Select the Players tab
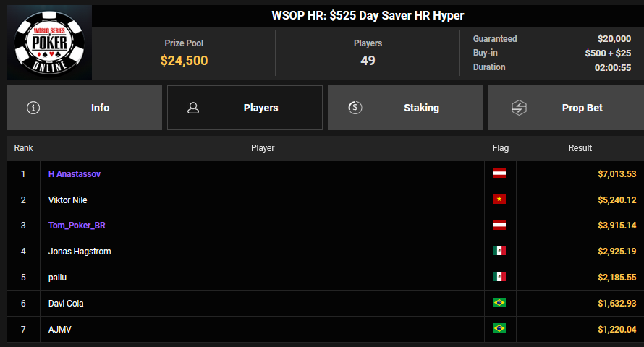644x347 pixels. (245, 108)
